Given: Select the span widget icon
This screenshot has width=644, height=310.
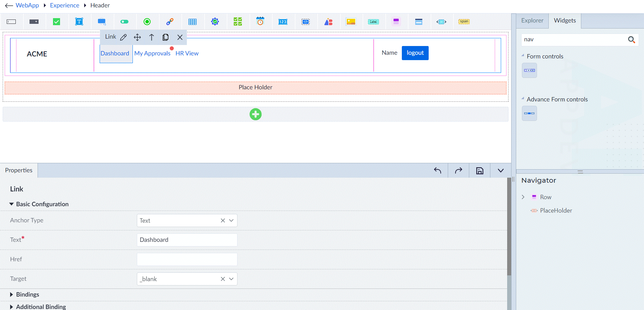Looking at the screenshot, I should pos(464,21).
